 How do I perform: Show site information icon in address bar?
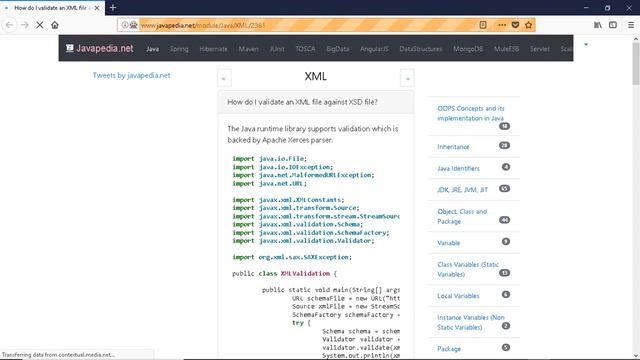125,25
